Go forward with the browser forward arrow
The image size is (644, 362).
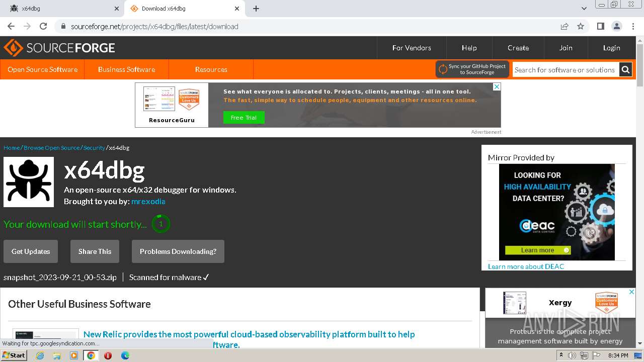point(27,26)
